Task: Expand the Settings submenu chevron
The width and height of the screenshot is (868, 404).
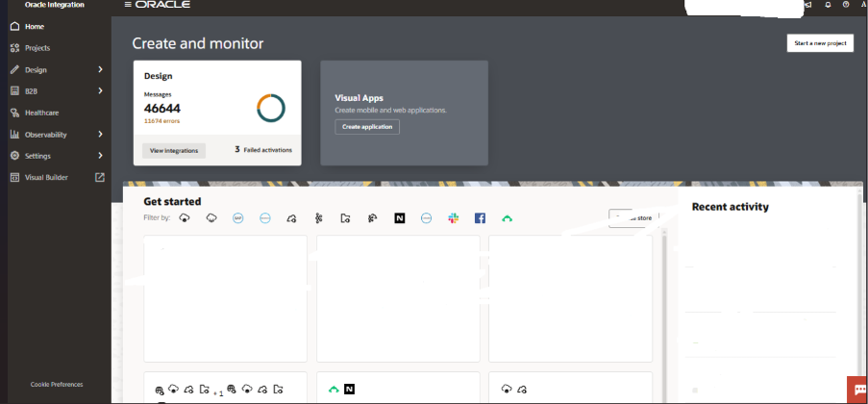Action: coord(100,156)
